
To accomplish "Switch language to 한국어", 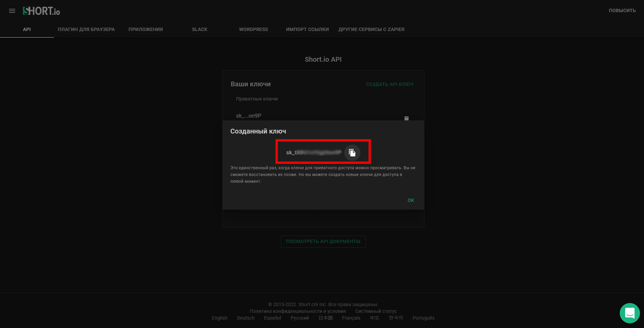I will point(396,318).
